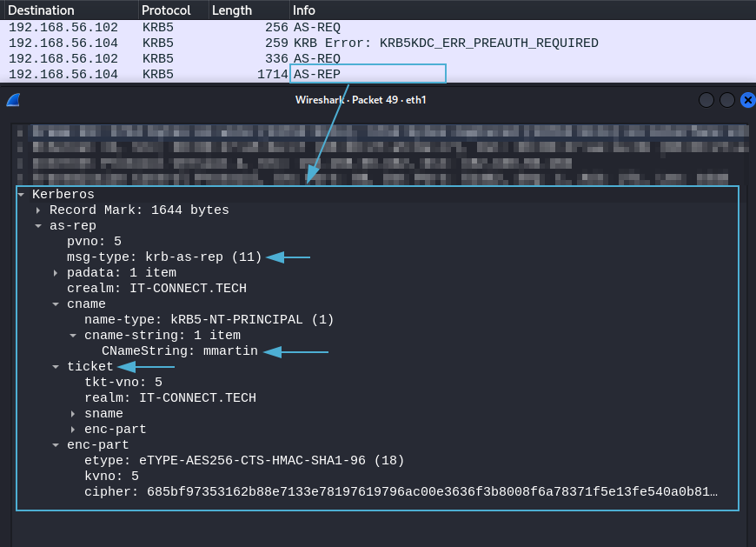Click the Wireshark fin icon in title bar
Screen dimensions: 756x547
click(x=13, y=100)
